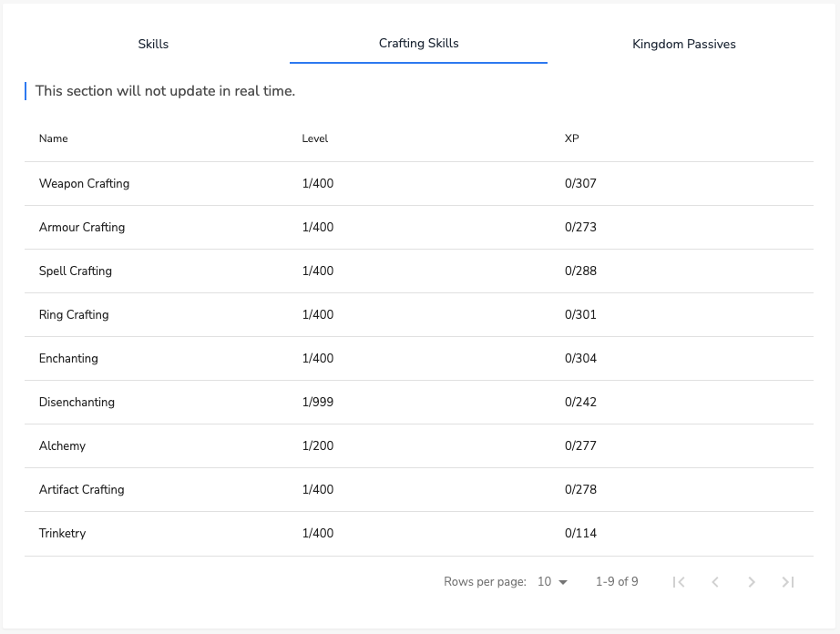The image size is (840, 634).
Task: Sort by the Level column header
Action: coord(315,138)
